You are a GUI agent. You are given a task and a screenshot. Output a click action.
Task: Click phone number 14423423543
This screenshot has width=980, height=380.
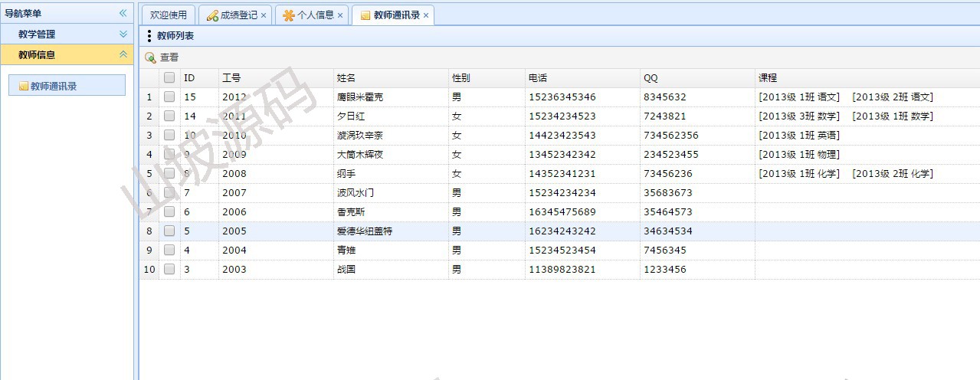562,136
